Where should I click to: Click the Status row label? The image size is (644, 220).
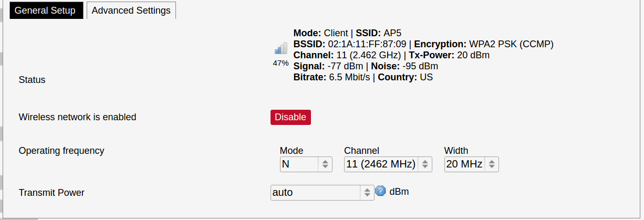[x=32, y=80]
